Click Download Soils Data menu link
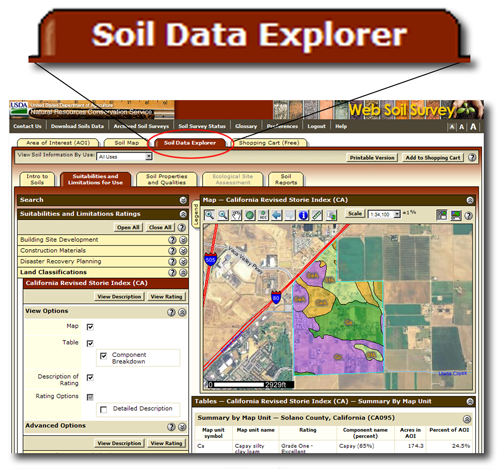The height and width of the screenshot is (469, 498). [x=77, y=126]
